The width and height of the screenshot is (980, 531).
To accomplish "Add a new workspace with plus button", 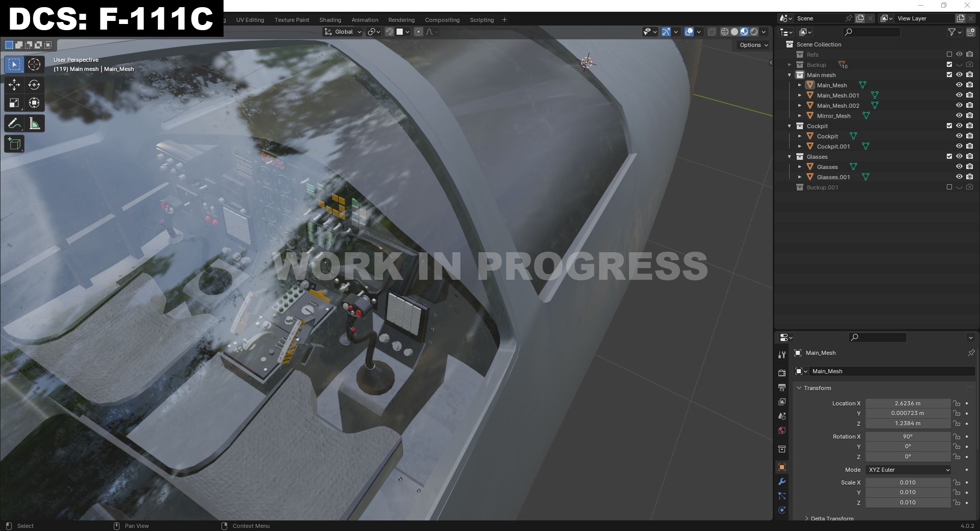I will [x=504, y=20].
